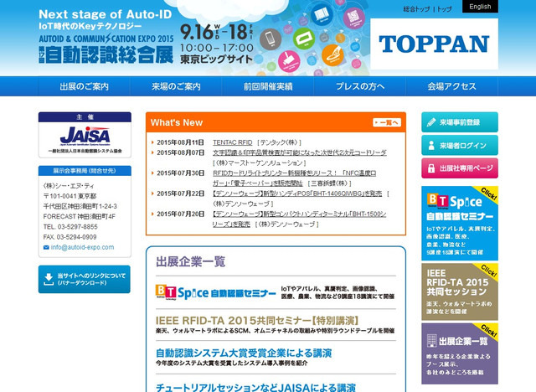The width and height of the screenshot is (536, 392).
Task: Click the Click! corner tag on BT Spice banner
Action: 488,194
